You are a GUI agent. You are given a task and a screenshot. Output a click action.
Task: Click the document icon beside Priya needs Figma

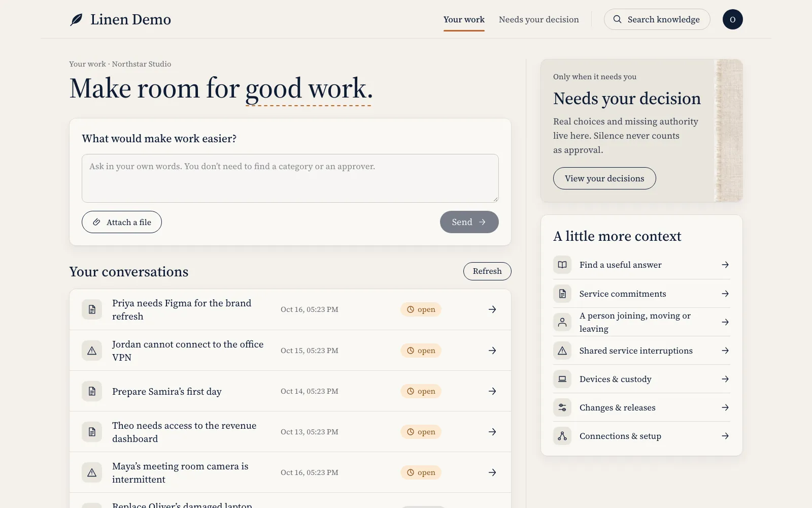pos(92,309)
